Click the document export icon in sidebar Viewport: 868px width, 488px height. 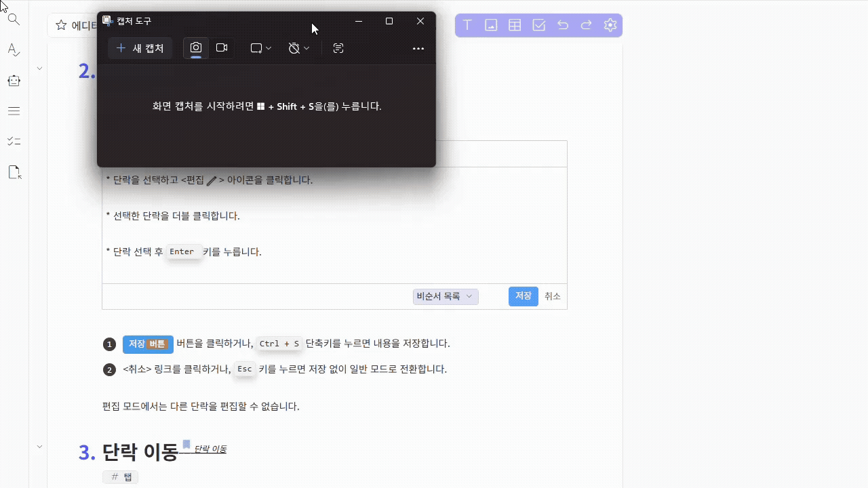coord(14,172)
